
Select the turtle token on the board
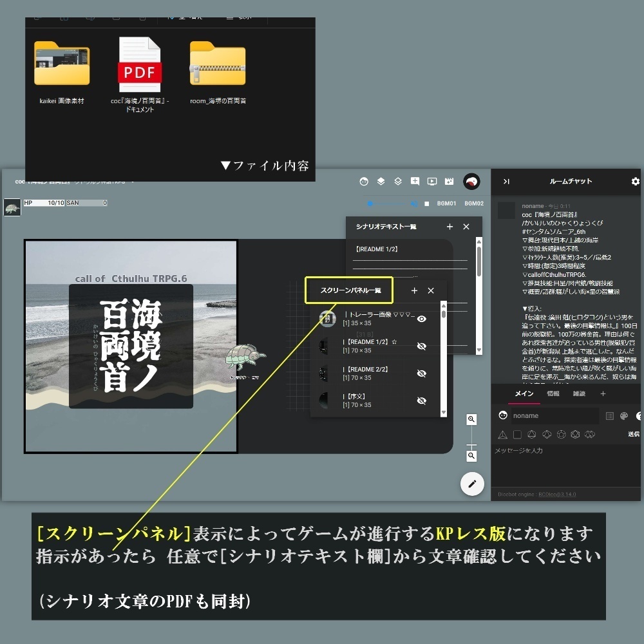coord(245,358)
